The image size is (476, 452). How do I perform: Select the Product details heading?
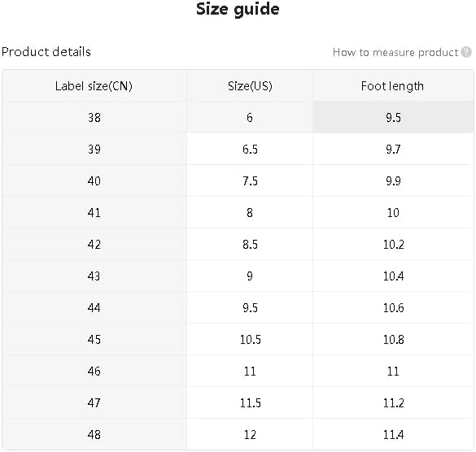(x=46, y=52)
